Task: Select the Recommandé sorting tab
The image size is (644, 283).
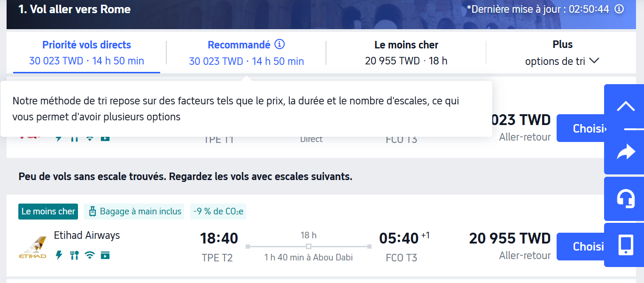Action: [240, 45]
